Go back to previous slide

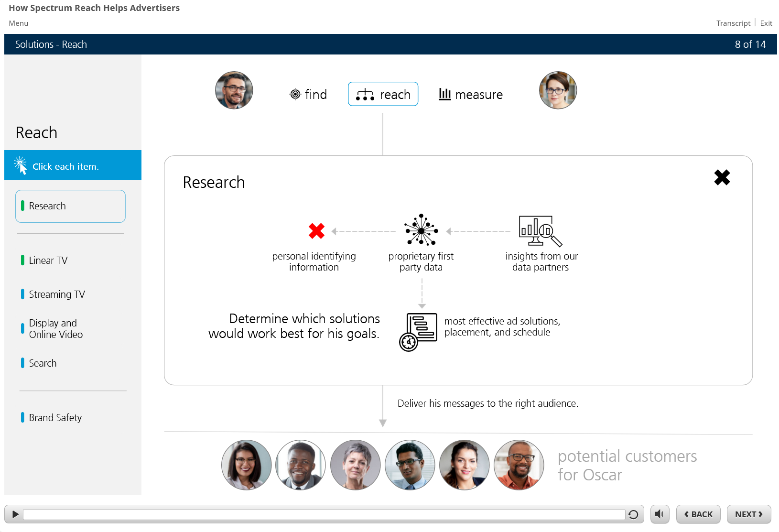point(698,514)
